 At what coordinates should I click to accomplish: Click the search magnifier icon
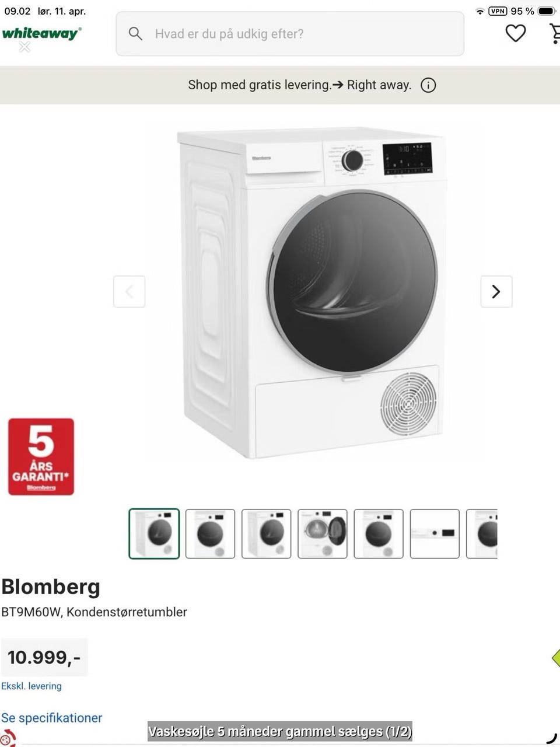pyautogui.click(x=135, y=34)
